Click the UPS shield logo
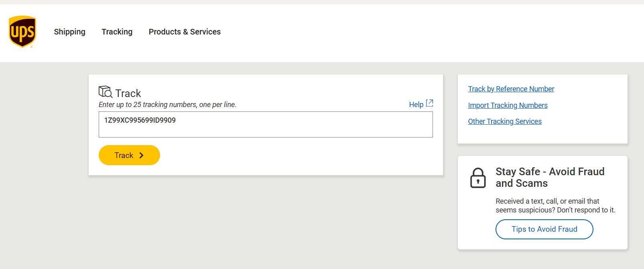This screenshot has height=269, width=644. click(22, 32)
